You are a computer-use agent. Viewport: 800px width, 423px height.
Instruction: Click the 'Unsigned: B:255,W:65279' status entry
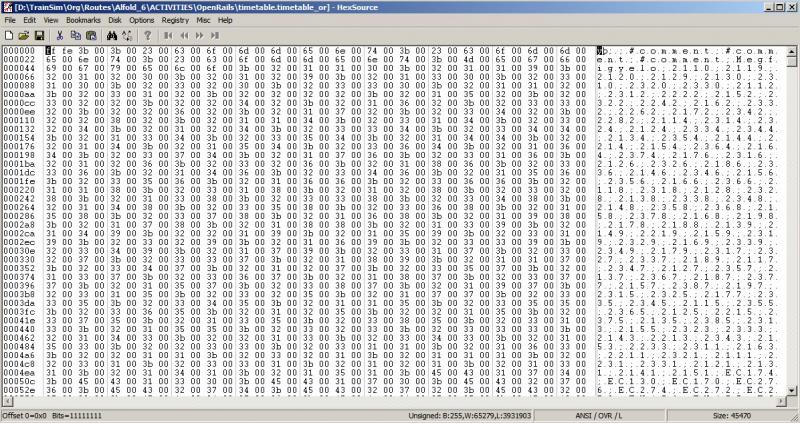tap(470, 415)
